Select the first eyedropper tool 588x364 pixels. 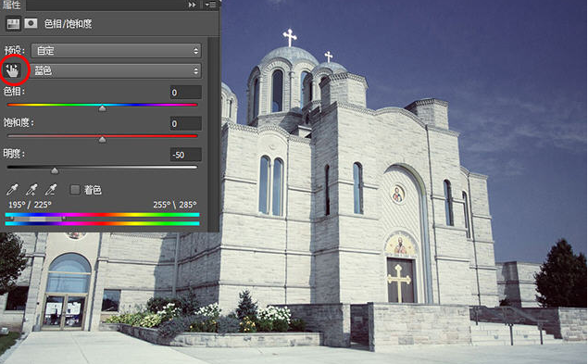pos(12,190)
